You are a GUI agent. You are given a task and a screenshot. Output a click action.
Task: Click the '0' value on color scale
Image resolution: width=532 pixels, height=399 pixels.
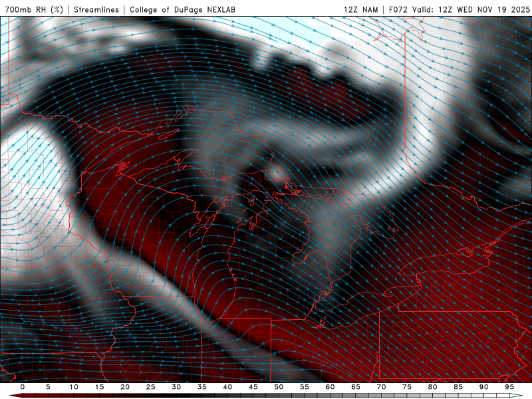pos(23,387)
